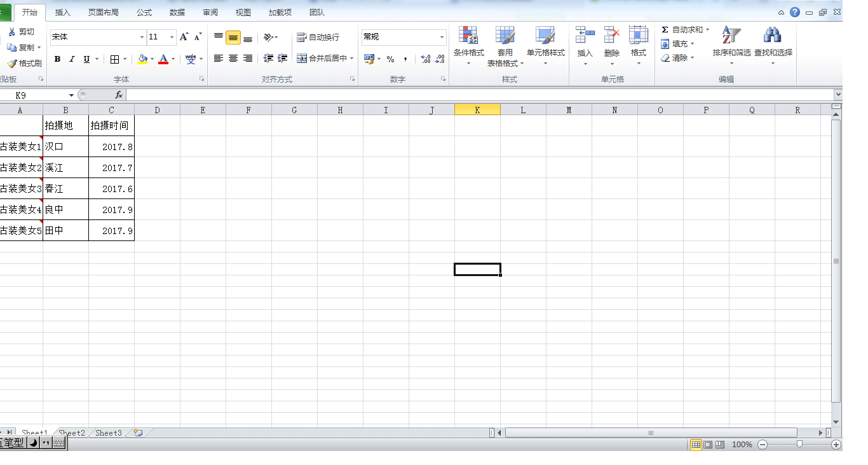Center text horizontally
This screenshot has width=868, height=465.
pyautogui.click(x=233, y=59)
